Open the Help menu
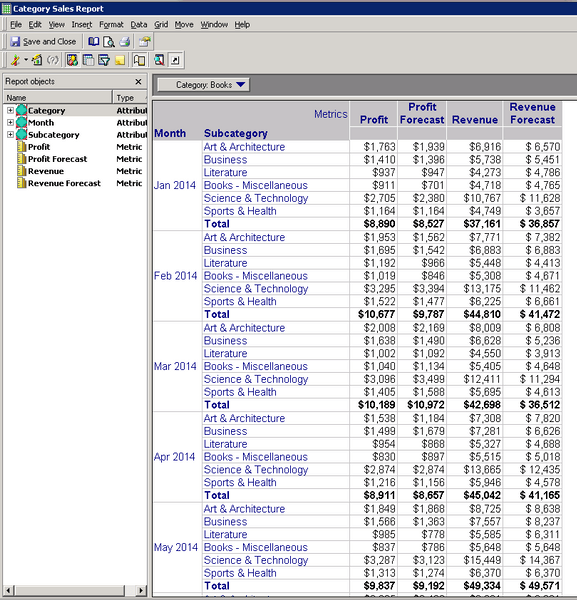The height and width of the screenshot is (600, 577). click(242, 24)
